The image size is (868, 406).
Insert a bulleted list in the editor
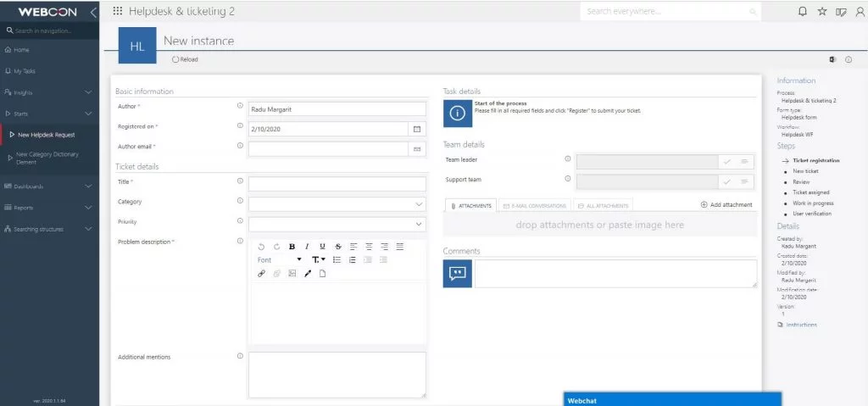[x=337, y=259]
